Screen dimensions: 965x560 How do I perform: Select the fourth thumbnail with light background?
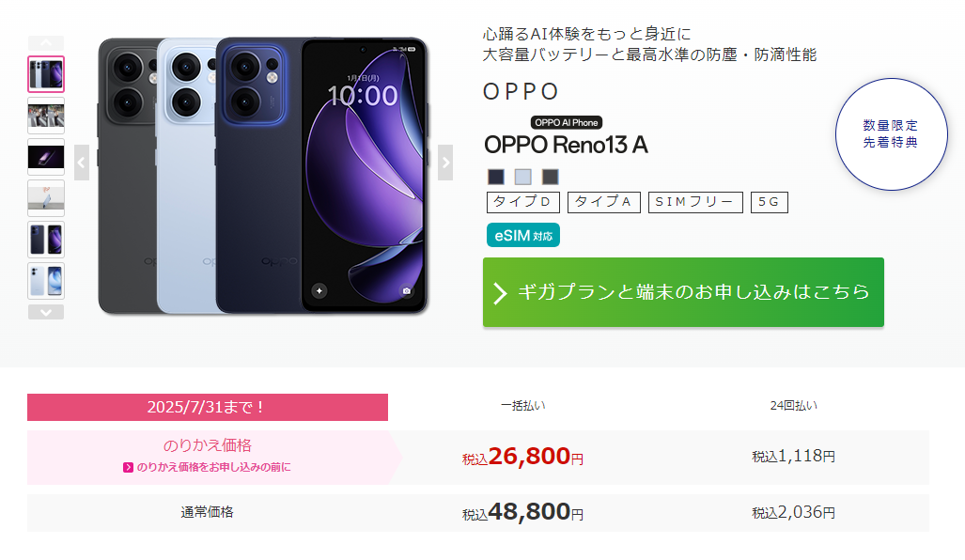pyautogui.click(x=46, y=198)
